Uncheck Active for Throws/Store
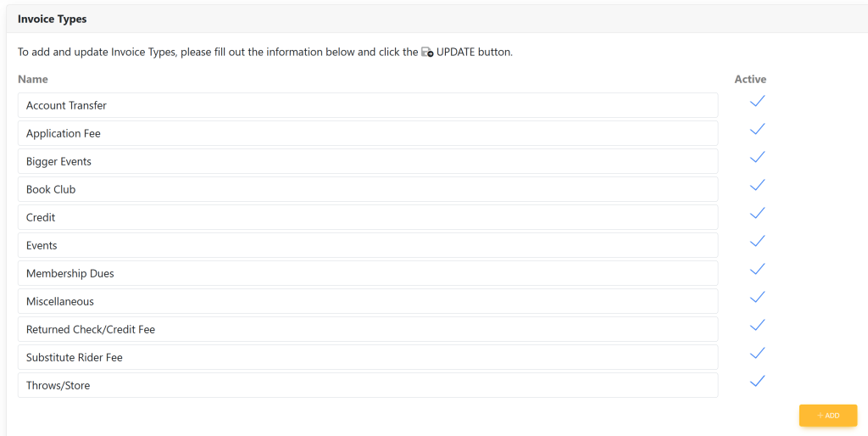Viewport: 868px width, 436px height. pos(757,382)
